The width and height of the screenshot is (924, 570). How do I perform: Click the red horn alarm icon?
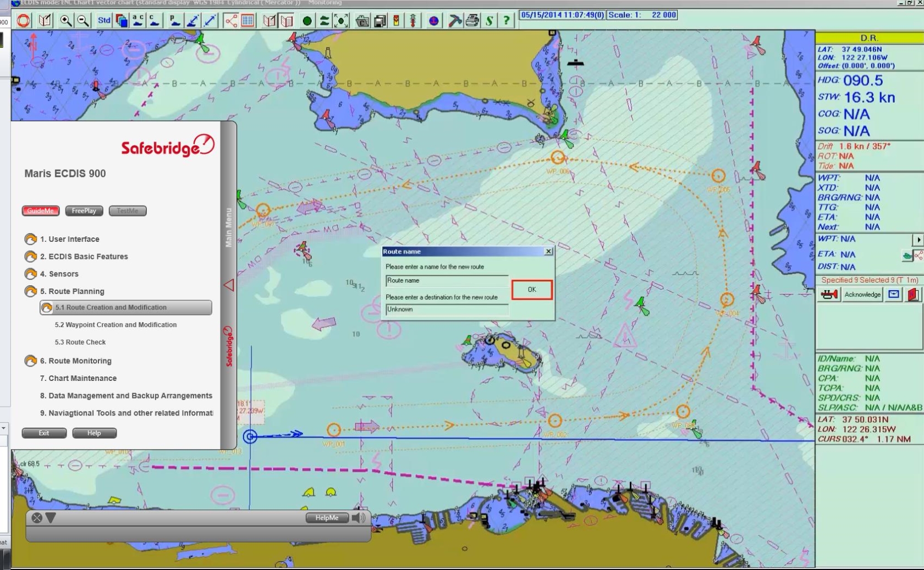(829, 295)
